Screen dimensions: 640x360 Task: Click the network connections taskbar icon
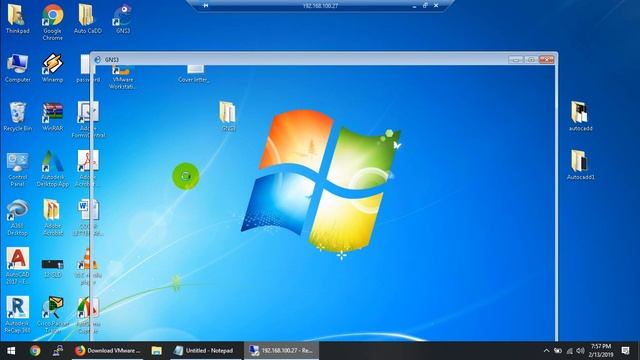coord(58,351)
